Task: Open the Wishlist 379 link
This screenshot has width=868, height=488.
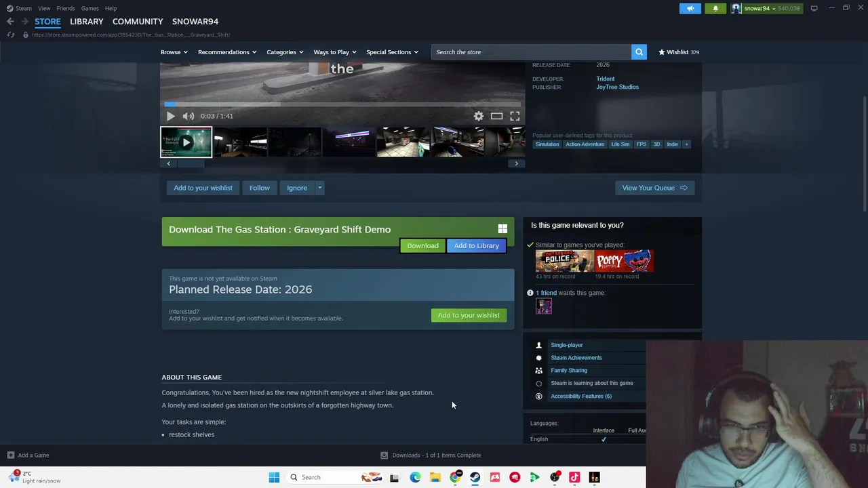Action: coord(679,52)
